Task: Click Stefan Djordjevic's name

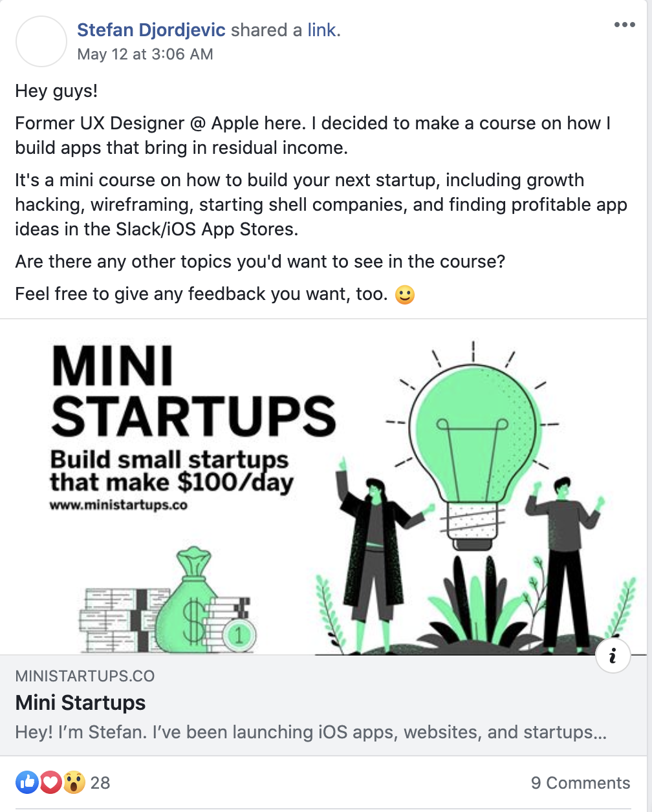Action: [x=150, y=29]
